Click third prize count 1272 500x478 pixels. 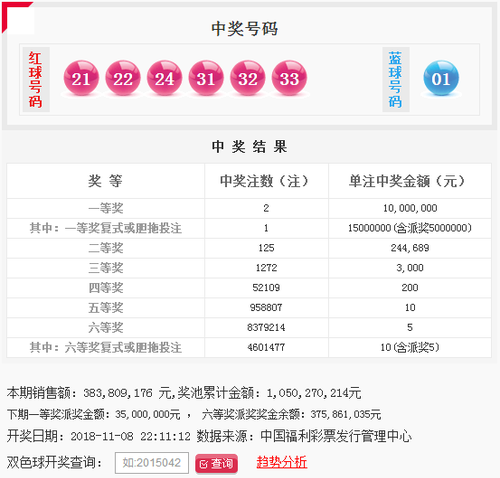266,268
